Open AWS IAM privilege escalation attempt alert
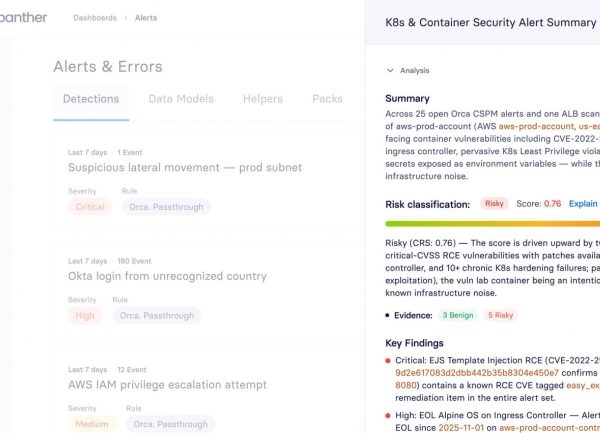600x433 pixels. (x=167, y=385)
